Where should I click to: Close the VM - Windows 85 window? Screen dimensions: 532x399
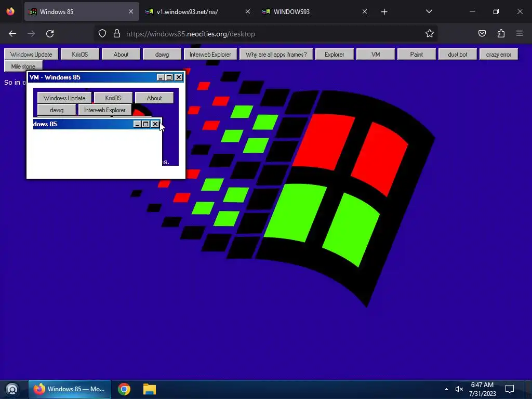[x=179, y=77]
